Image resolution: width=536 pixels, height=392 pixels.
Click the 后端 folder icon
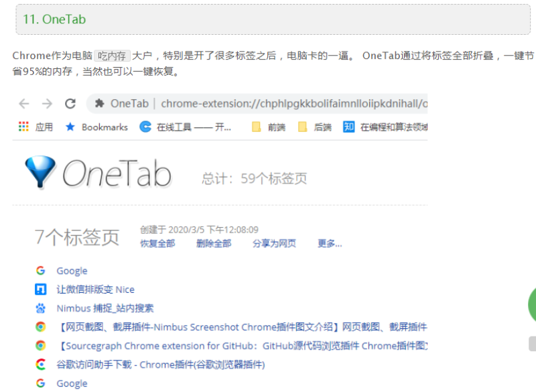tap(302, 127)
